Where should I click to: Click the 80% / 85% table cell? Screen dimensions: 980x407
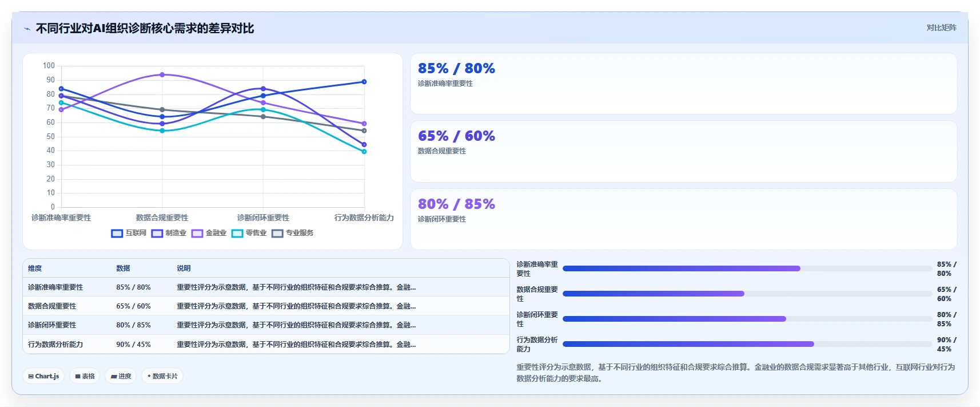(133, 325)
